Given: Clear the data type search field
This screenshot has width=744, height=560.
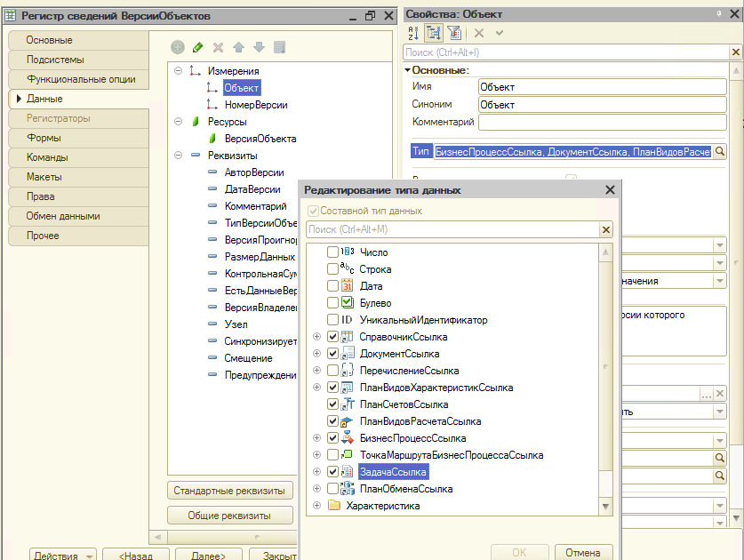Looking at the screenshot, I should click(x=606, y=230).
